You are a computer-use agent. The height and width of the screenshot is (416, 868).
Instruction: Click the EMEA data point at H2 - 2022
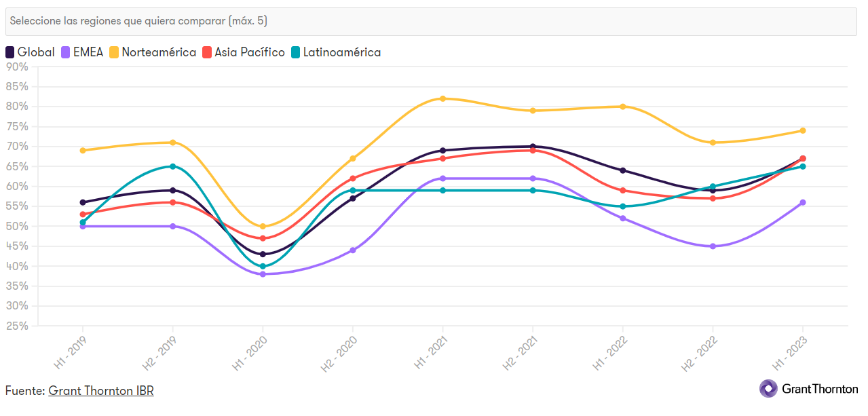[713, 246]
